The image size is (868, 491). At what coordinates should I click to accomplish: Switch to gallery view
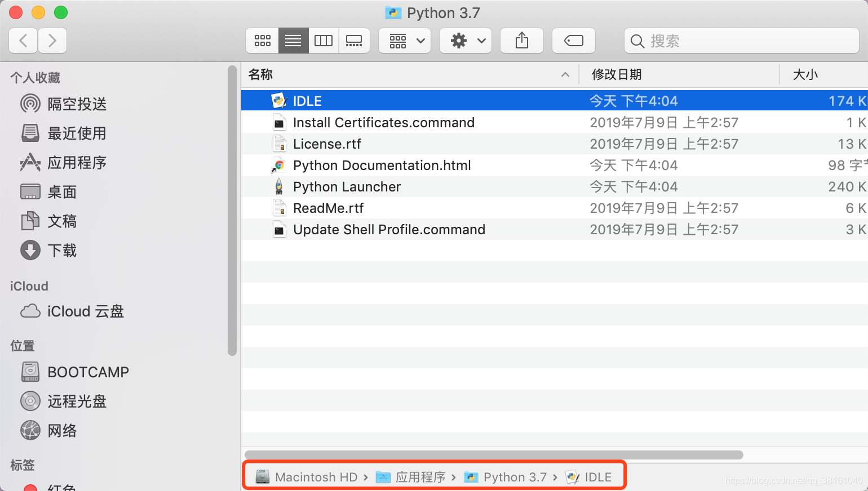354,41
